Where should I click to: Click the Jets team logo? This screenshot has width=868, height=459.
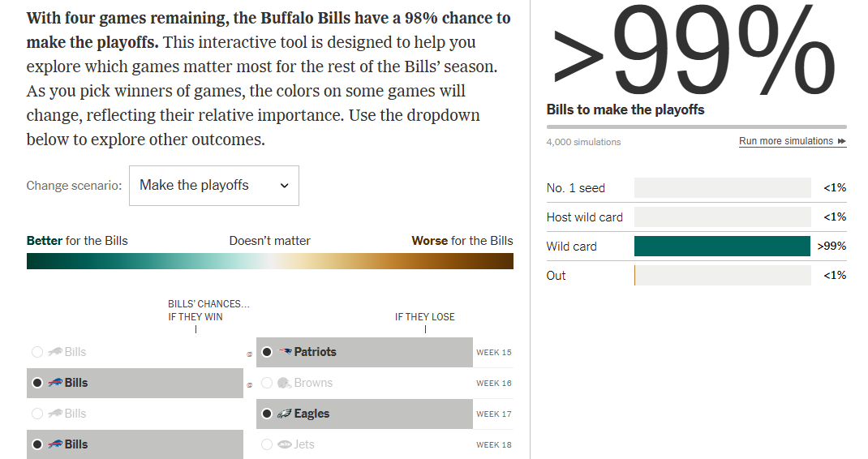[285, 444]
